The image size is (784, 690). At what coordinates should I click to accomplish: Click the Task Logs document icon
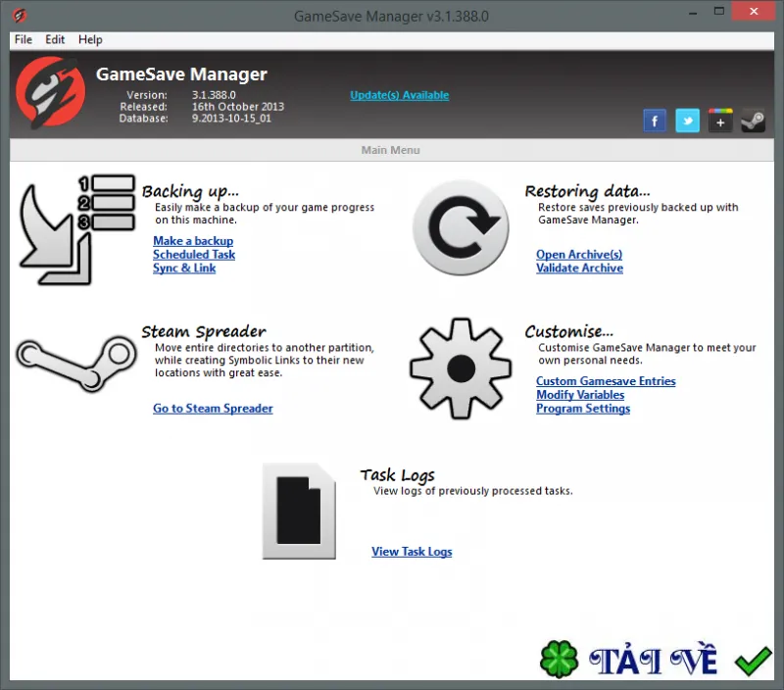coord(299,511)
